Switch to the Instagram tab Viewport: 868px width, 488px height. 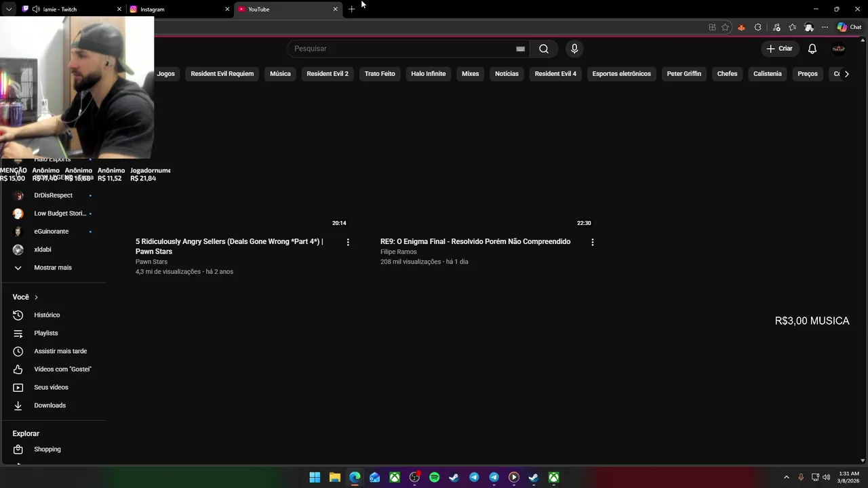pos(180,9)
